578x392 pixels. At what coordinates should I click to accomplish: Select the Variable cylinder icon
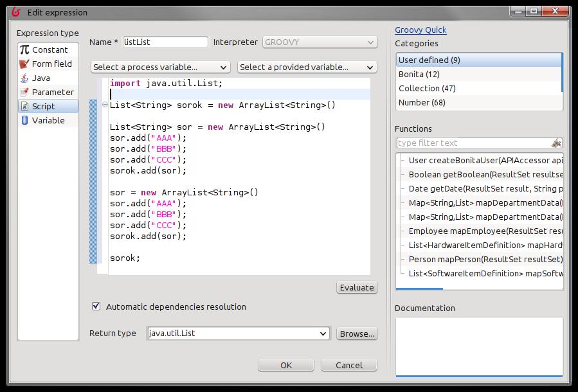point(24,120)
